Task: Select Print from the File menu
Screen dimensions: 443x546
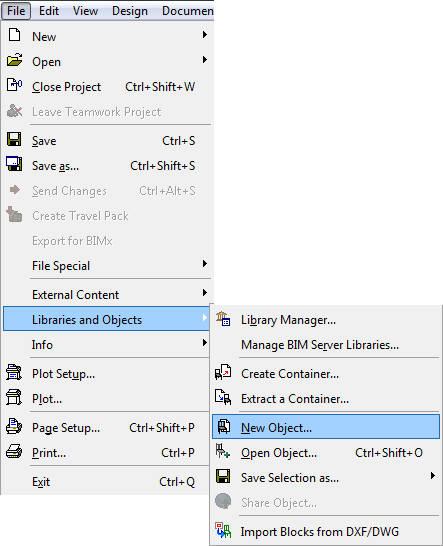Action: pos(106,453)
